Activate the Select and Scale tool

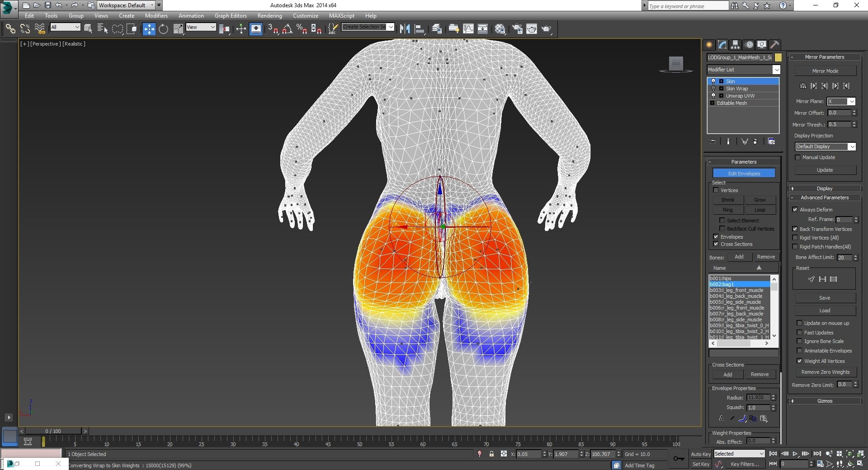pos(178,29)
